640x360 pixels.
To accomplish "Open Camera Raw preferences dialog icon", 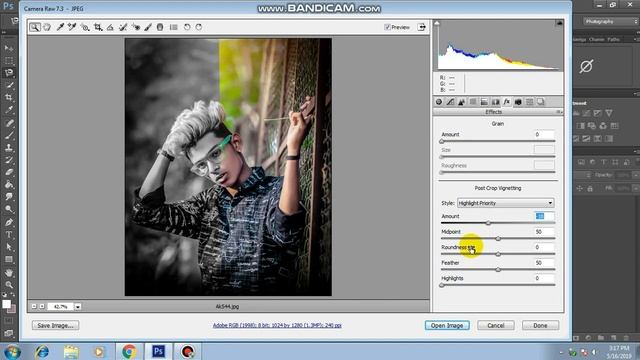I will click(173, 27).
